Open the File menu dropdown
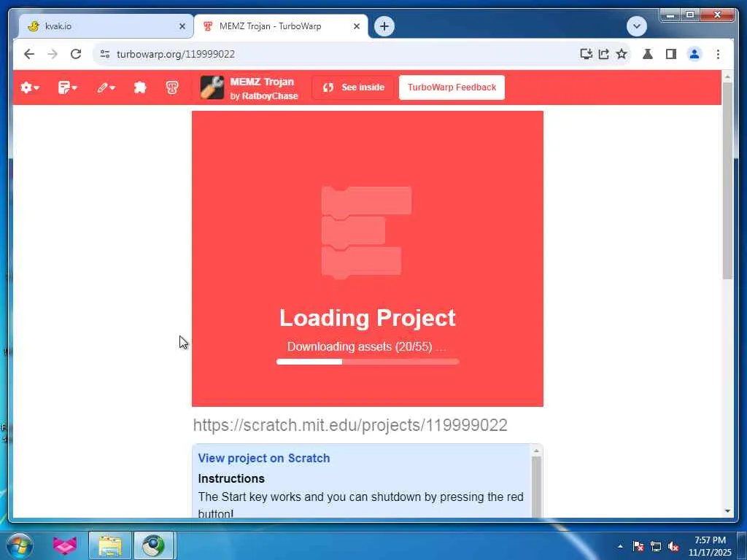This screenshot has height=560, width=747. click(x=67, y=87)
